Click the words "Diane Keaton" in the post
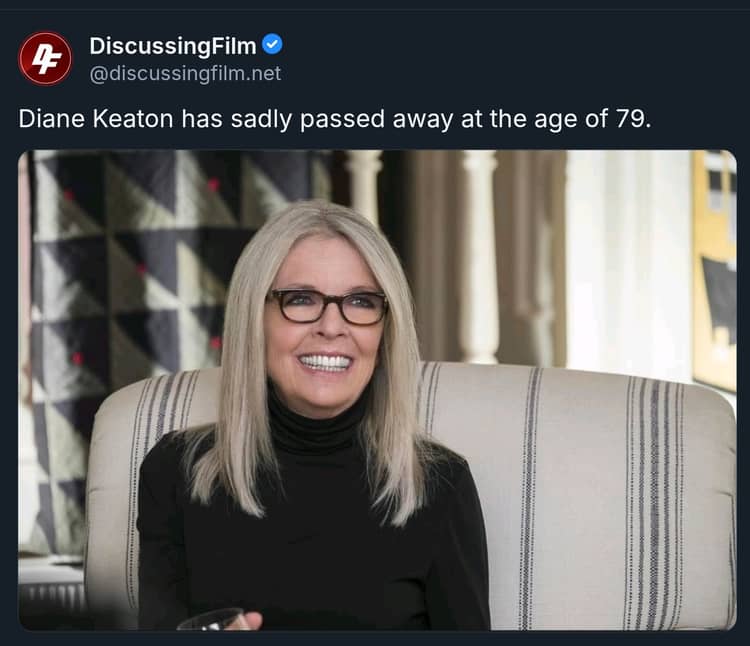This screenshot has width=750, height=646. tap(95, 118)
